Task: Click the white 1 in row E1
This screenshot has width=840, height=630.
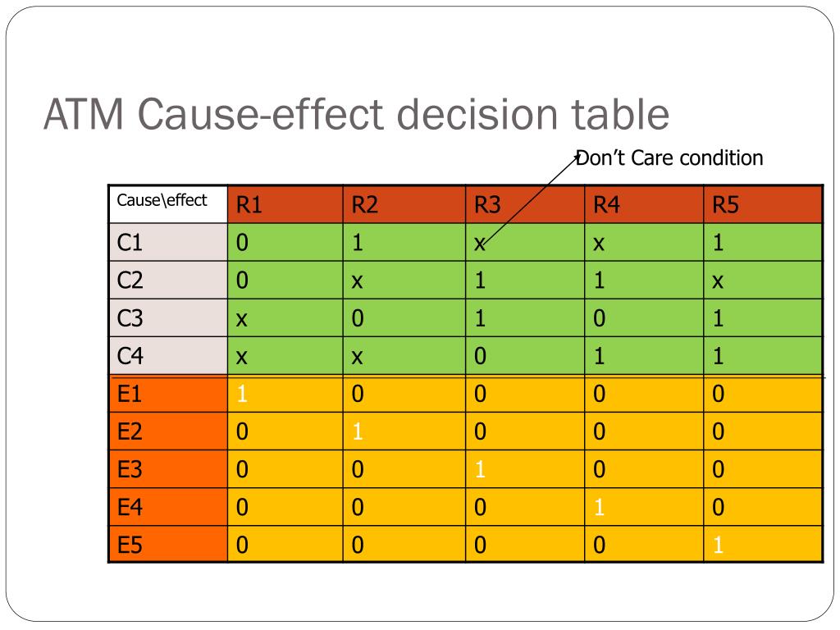Action: (242, 395)
